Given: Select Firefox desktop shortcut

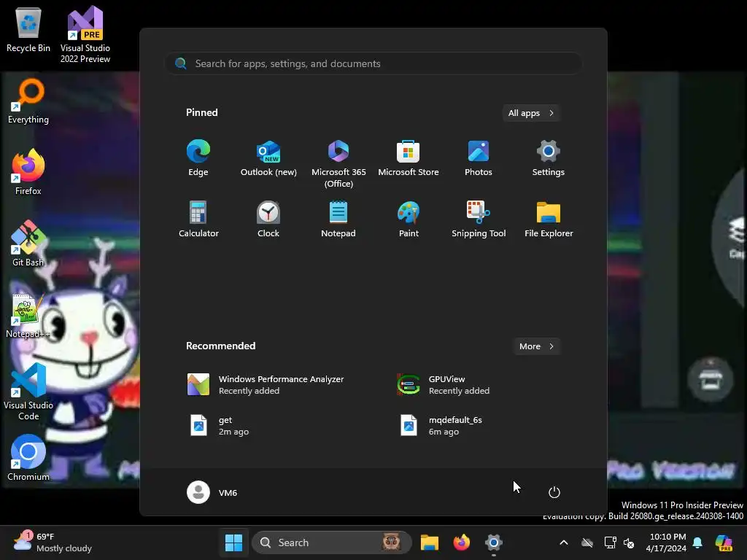Looking at the screenshot, I should click(x=28, y=172).
